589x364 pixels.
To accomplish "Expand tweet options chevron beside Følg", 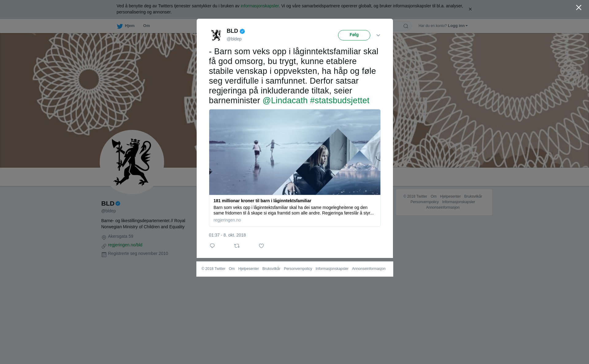I will click(x=378, y=35).
